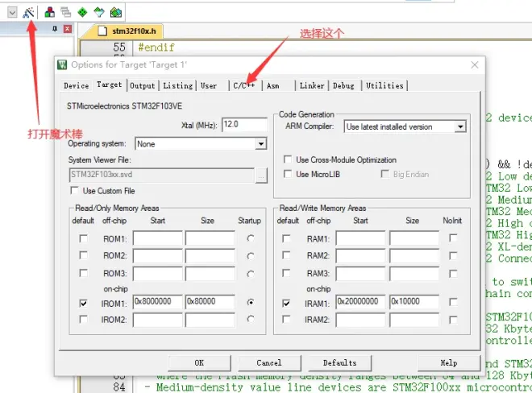Click the red-green-blue blocks toolbar icon
532x393 pixels.
tap(49, 13)
